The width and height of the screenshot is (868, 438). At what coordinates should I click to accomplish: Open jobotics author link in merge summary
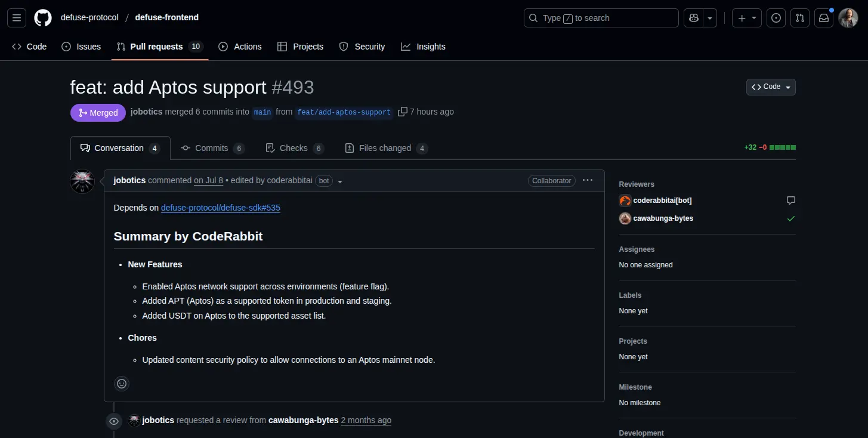click(x=146, y=112)
